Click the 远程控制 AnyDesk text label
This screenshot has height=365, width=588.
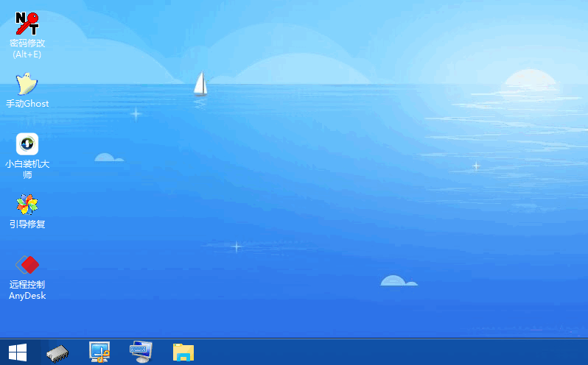pyautogui.click(x=27, y=290)
